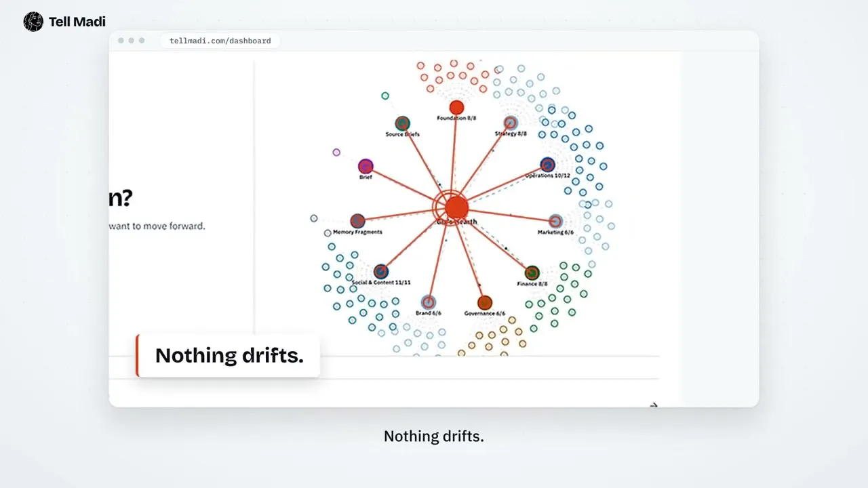Viewport: 868px width, 488px height.
Task: Select the Source Briefs node
Action: pyautogui.click(x=402, y=123)
